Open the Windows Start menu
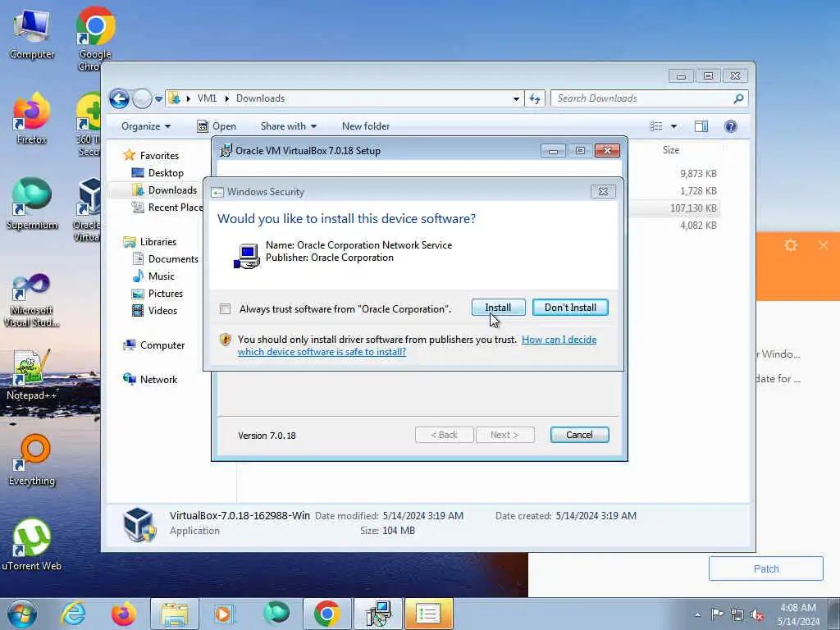This screenshot has width=840, height=630. point(22,614)
